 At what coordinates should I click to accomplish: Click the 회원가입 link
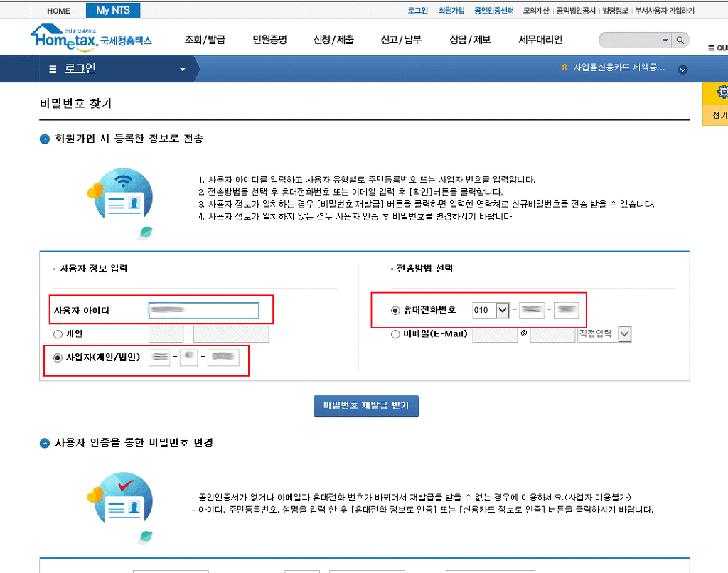451,10
